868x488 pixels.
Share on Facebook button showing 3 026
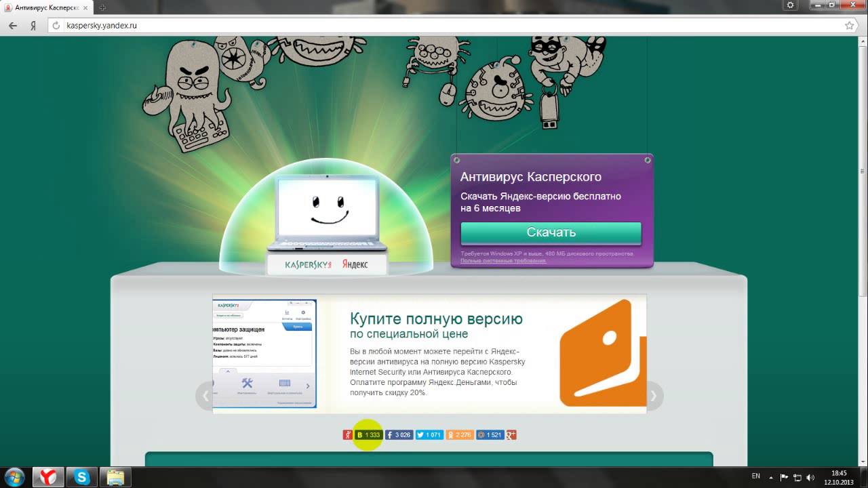tap(399, 434)
